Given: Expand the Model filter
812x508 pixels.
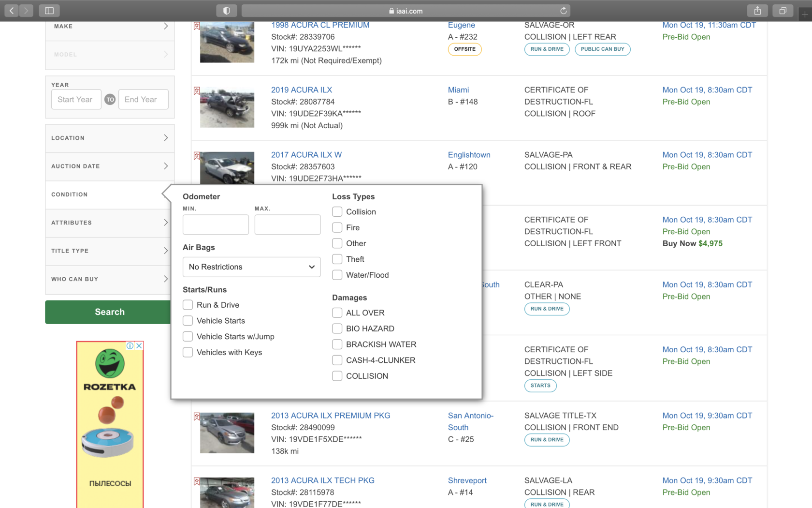Looking at the screenshot, I should click(110, 55).
